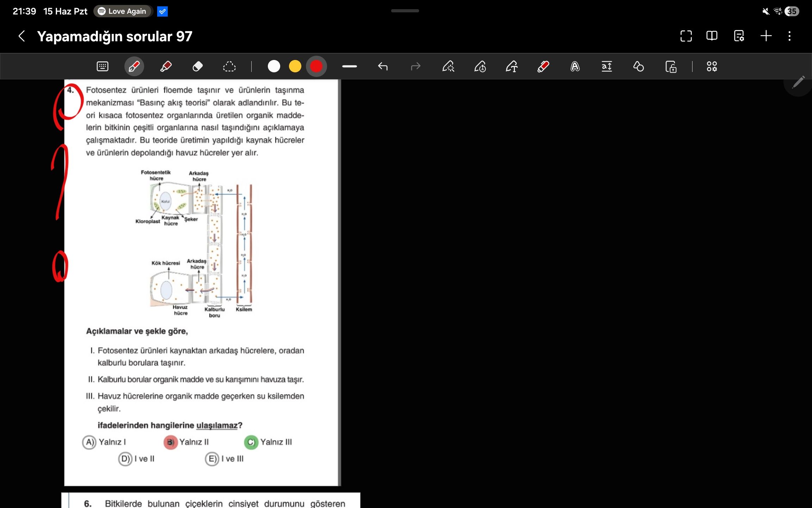Tap the blue checkmark status icon
The width and height of the screenshot is (812, 508).
click(162, 11)
